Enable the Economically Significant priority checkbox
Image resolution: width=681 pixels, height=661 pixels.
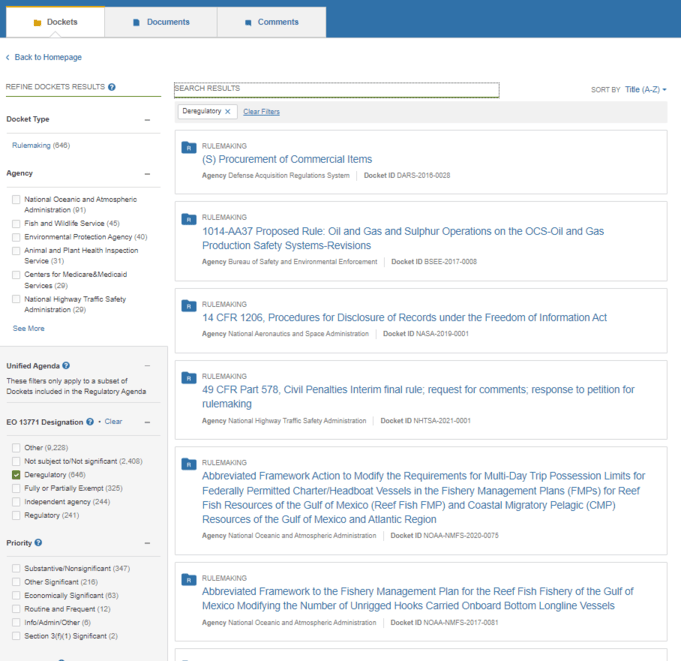click(16, 595)
